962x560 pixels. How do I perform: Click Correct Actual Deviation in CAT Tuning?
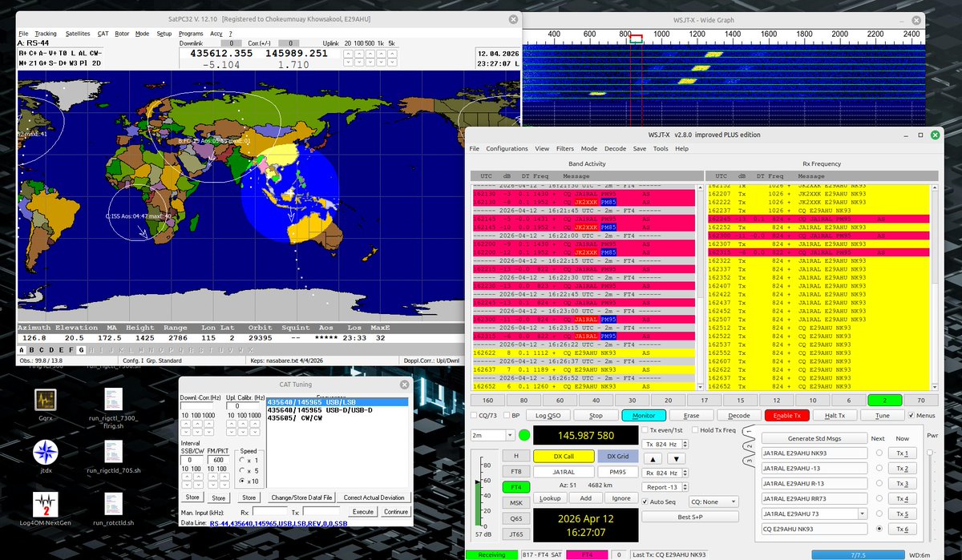coord(374,498)
